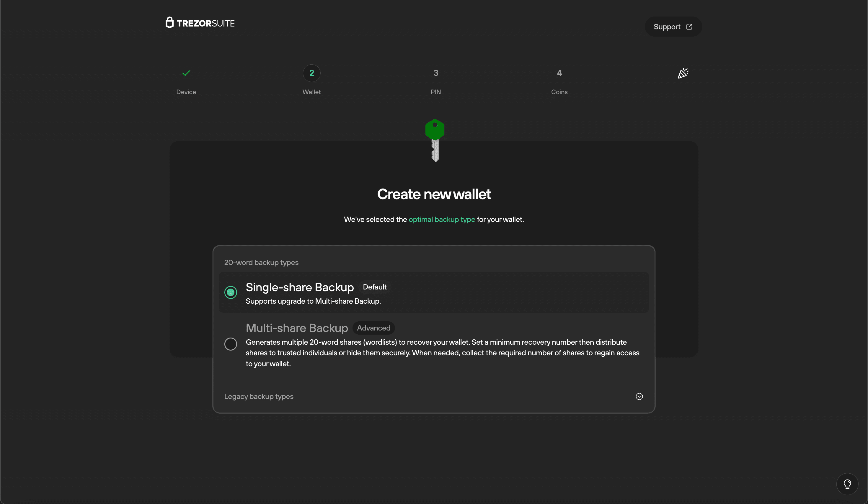This screenshot has height=504, width=868.
Task: Click the Default badge on Single-share
Action: click(374, 287)
